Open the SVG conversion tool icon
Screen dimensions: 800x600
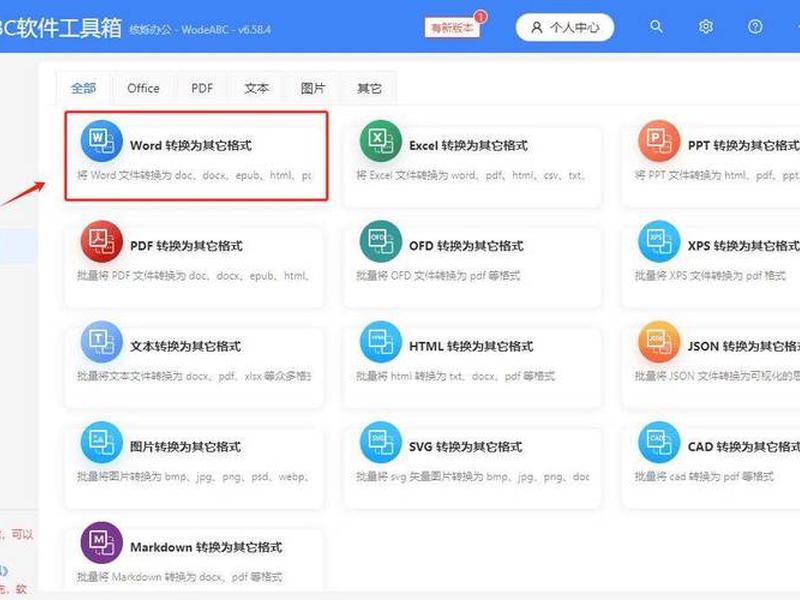[x=381, y=442]
